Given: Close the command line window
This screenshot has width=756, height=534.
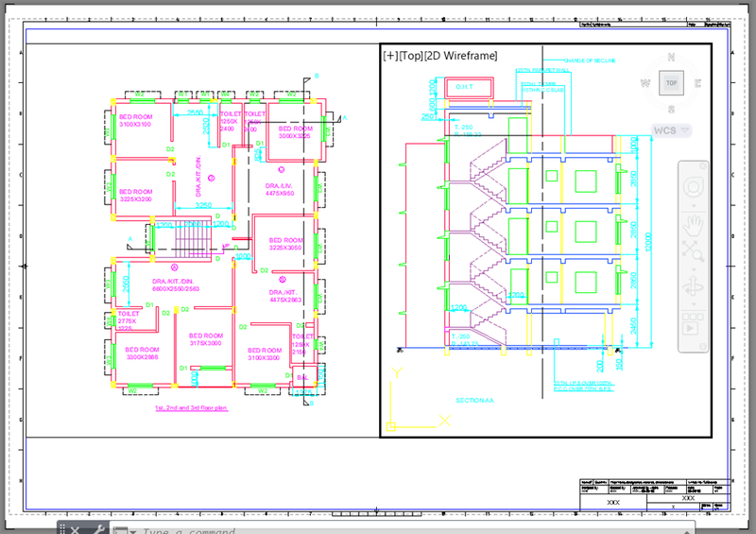Looking at the screenshot, I should coord(75,530).
